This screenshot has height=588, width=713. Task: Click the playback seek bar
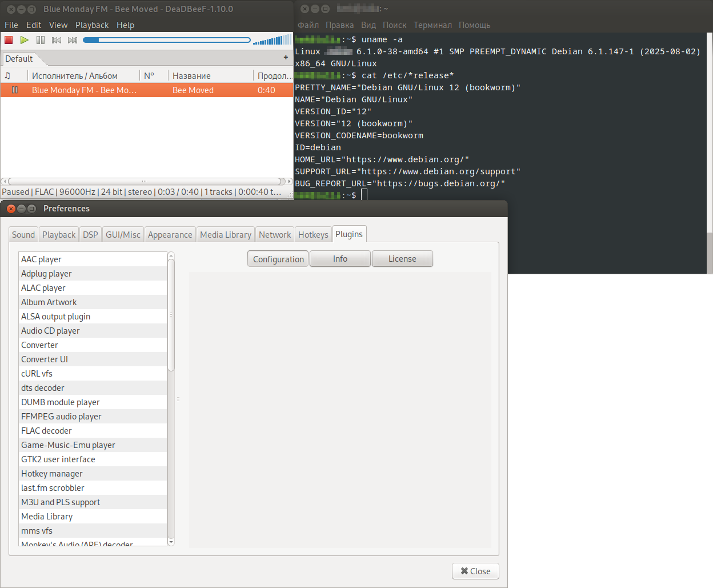(x=166, y=40)
